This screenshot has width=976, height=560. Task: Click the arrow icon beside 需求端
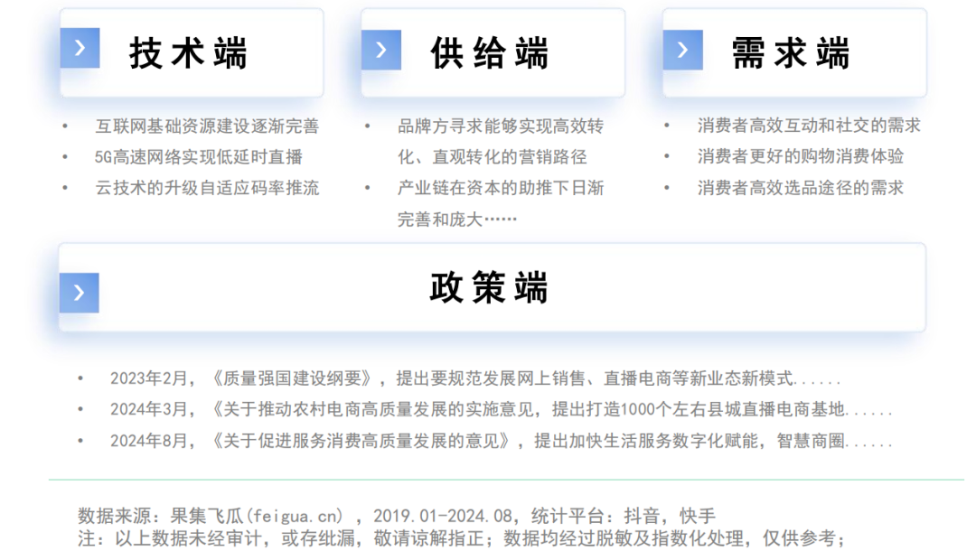[x=683, y=51]
